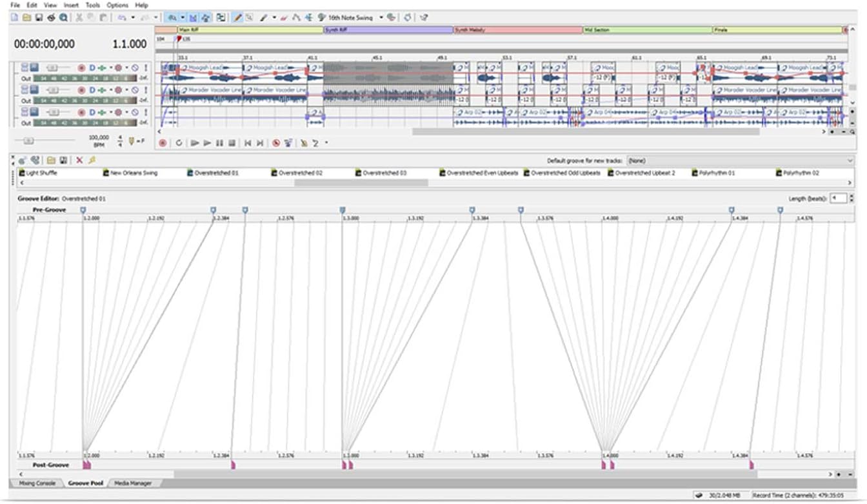Expand the Undo history dropdown arrow
867x504 pixels.
tap(133, 17)
